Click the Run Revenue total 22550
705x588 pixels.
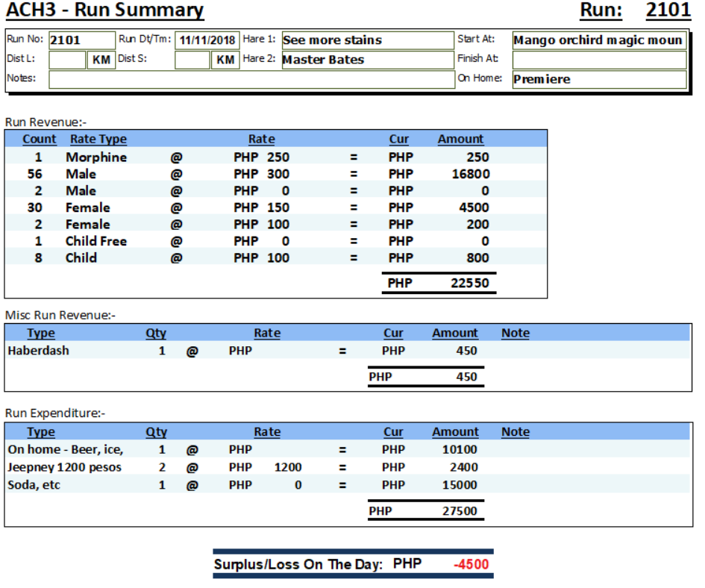469,283
